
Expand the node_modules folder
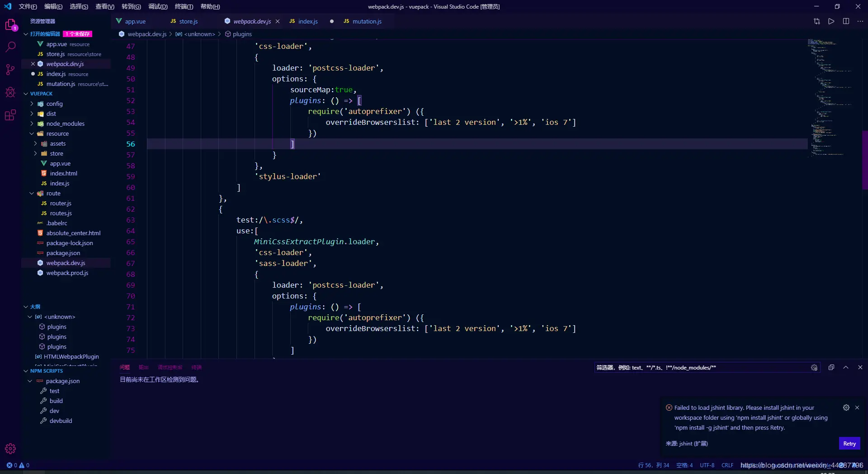coord(32,123)
